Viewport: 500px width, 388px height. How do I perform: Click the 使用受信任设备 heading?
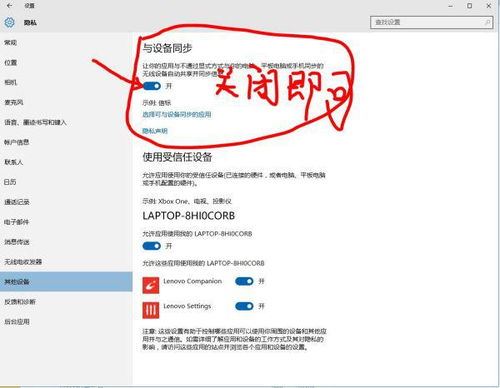tap(177, 157)
